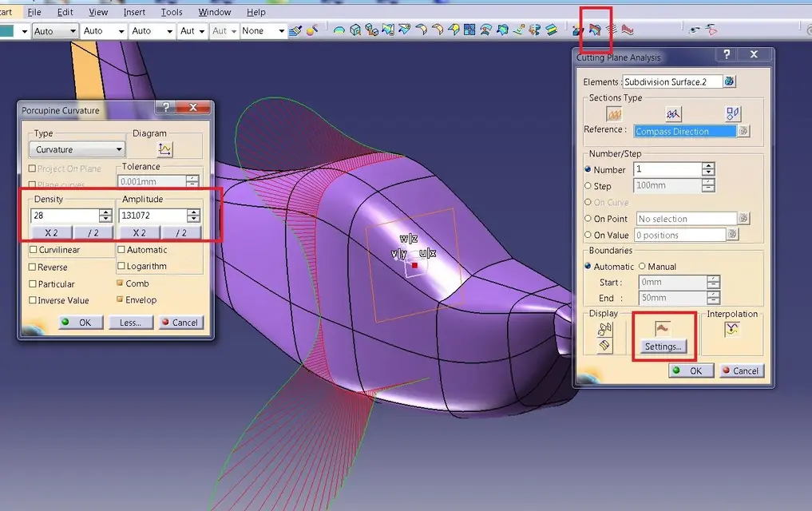Open the Window menu
812x511 pixels.
[x=215, y=12]
